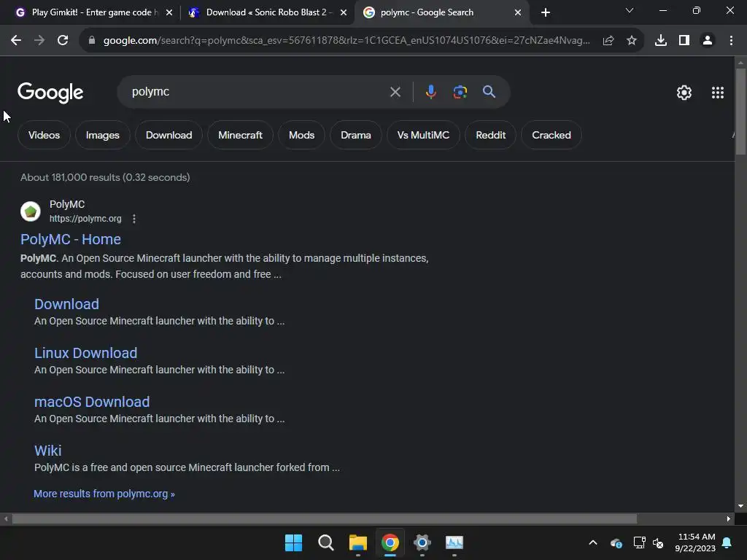This screenshot has width=747, height=560.
Task: Click the Google logo
Action: (x=50, y=93)
